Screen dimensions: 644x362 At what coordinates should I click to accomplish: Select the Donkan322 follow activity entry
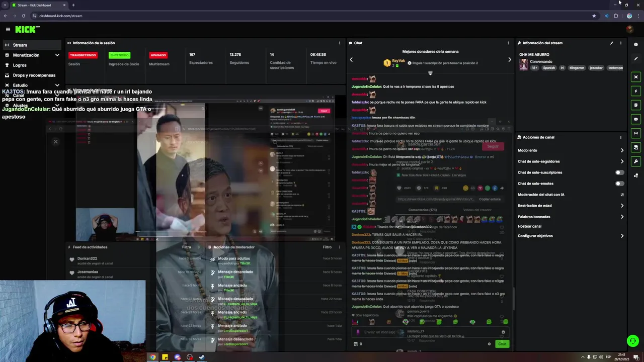[136, 260]
